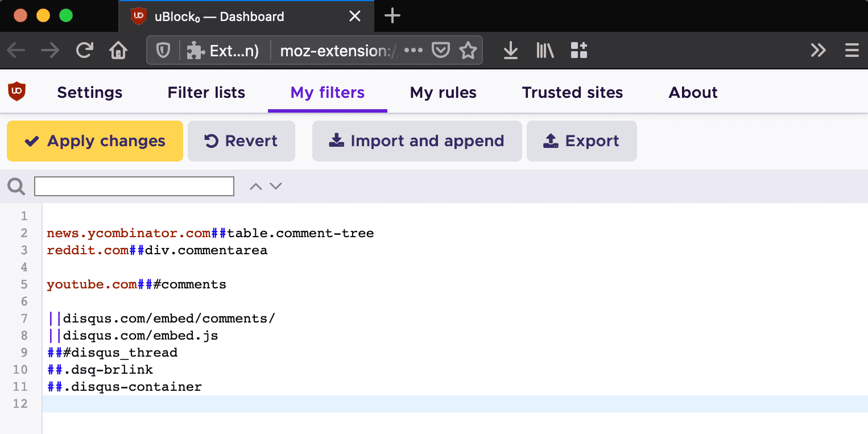
Task: Click the search magnifier icon
Action: point(16,186)
